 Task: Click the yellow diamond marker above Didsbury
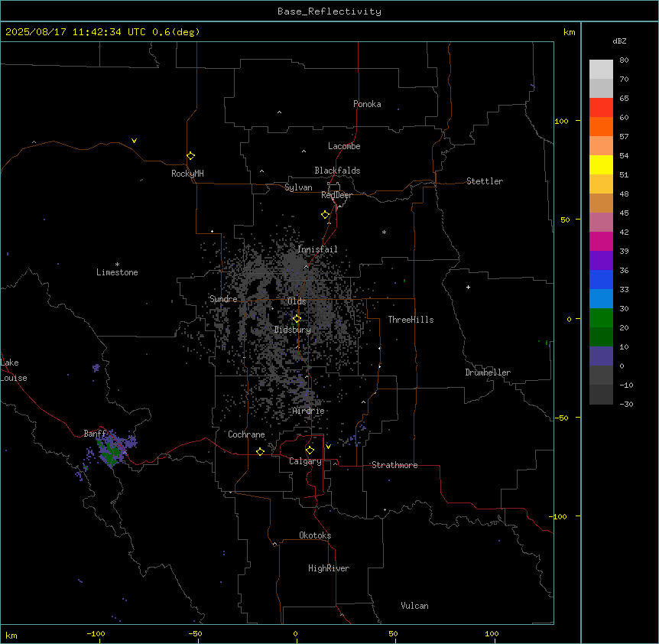(x=297, y=319)
